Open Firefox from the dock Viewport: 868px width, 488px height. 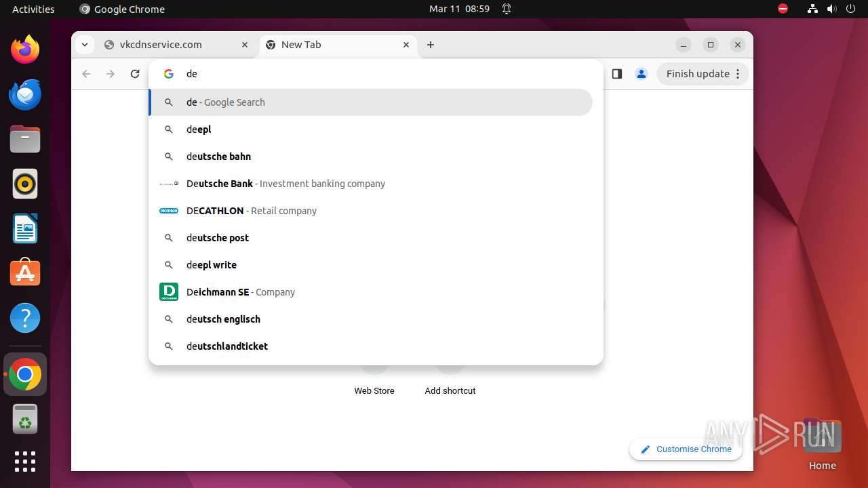tap(25, 49)
